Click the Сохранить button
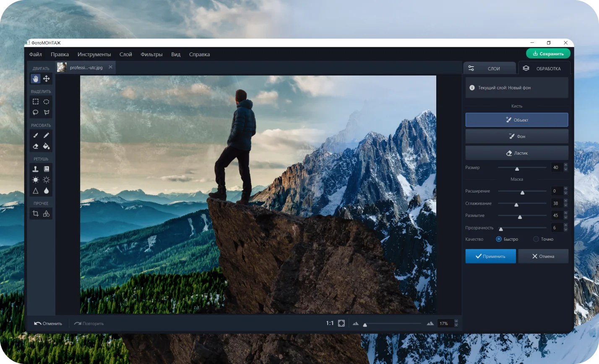599x364 pixels. point(548,54)
